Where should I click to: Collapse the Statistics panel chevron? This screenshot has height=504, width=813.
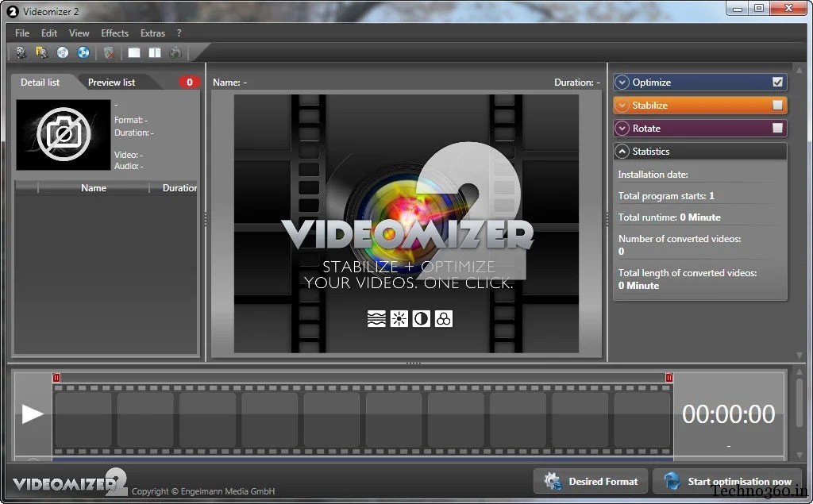point(622,152)
